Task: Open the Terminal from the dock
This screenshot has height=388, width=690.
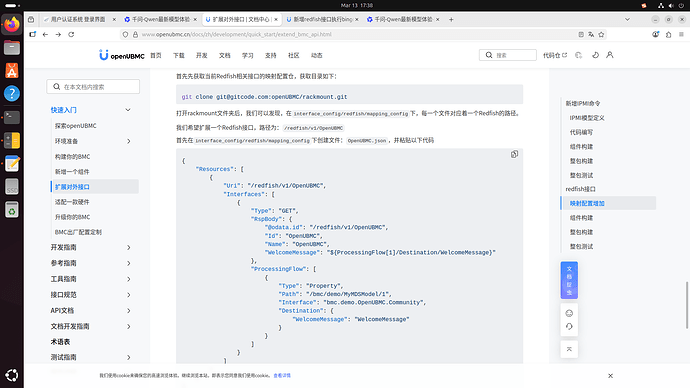Action: pos(12,117)
